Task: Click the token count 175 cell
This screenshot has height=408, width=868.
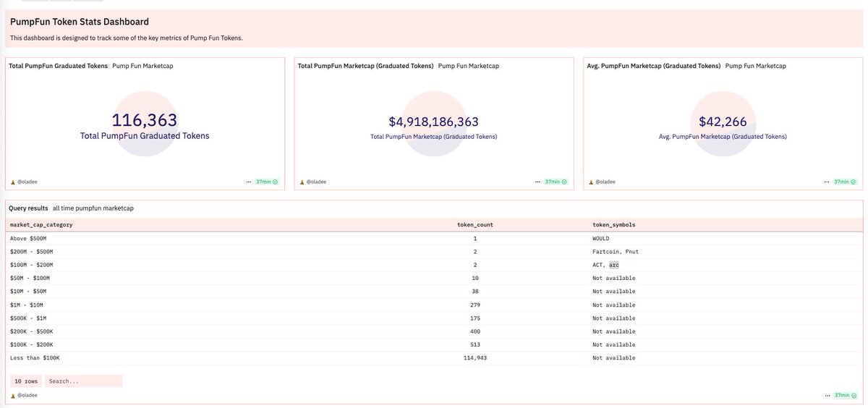Action: (x=475, y=318)
